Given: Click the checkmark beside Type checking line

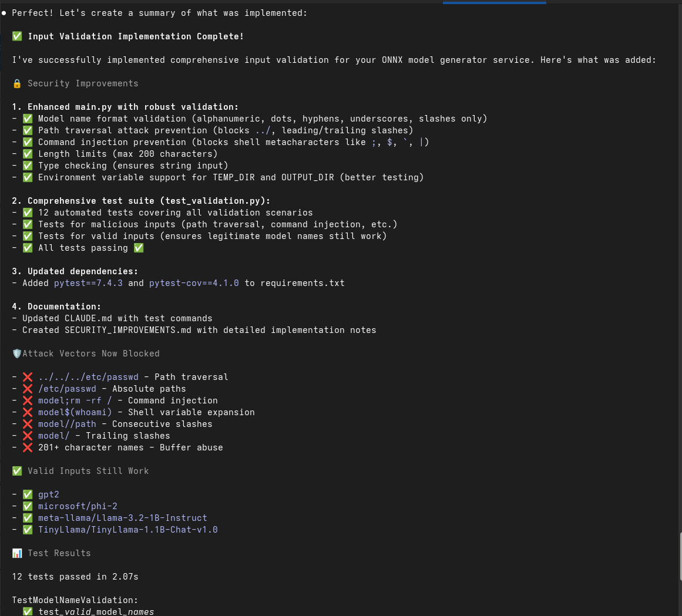Looking at the screenshot, I should pos(28,166).
